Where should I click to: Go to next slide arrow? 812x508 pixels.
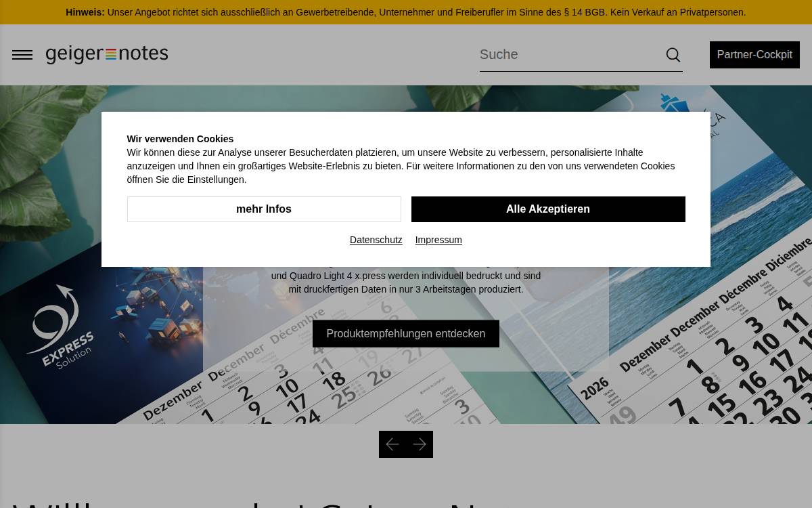420,444
